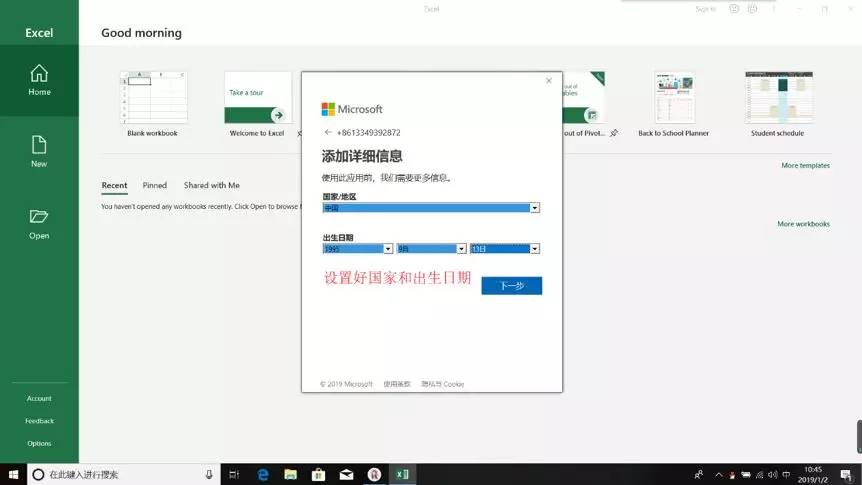862x485 pixels.
Task: Click the Excel taskbar icon
Action: (x=402, y=474)
